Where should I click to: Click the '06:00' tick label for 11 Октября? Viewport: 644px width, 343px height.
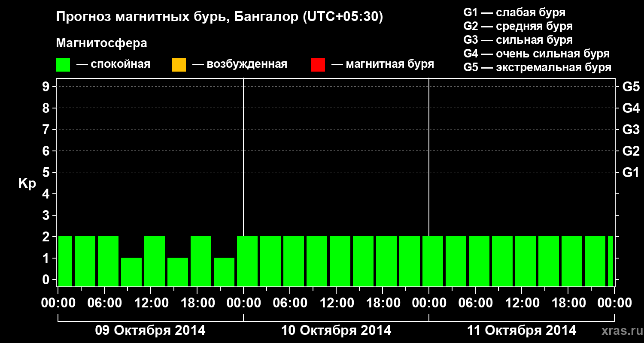point(475,303)
